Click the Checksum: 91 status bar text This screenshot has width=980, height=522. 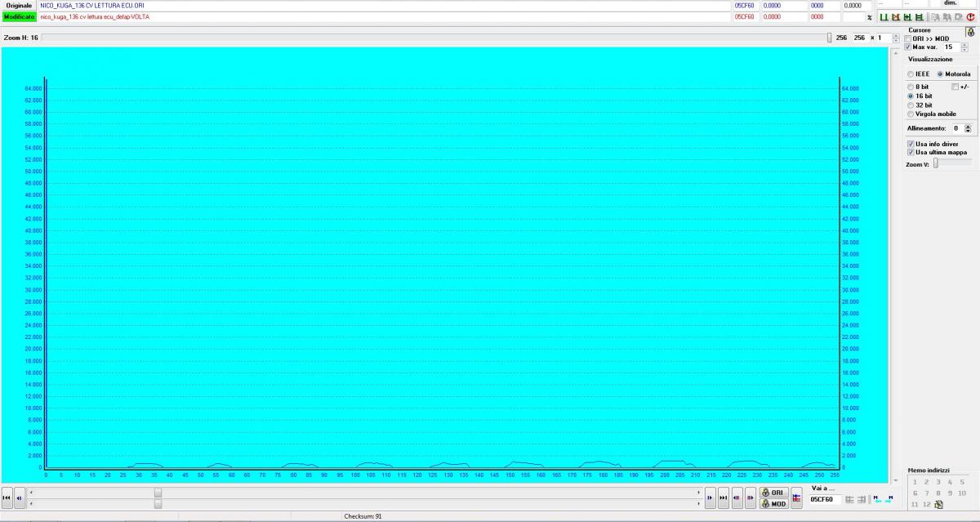click(x=363, y=516)
